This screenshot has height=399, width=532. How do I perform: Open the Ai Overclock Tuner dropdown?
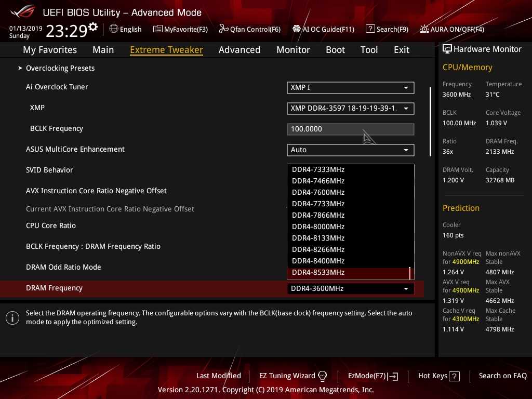click(350, 87)
